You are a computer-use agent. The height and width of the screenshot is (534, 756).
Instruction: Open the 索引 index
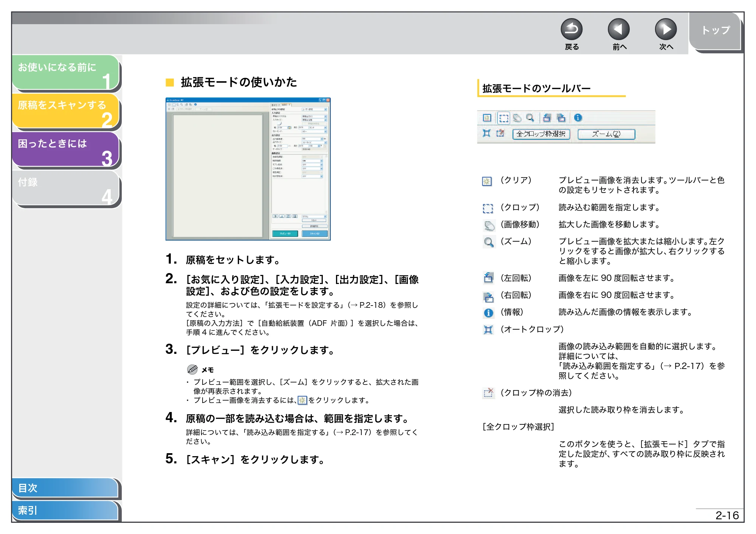(65, 510)
